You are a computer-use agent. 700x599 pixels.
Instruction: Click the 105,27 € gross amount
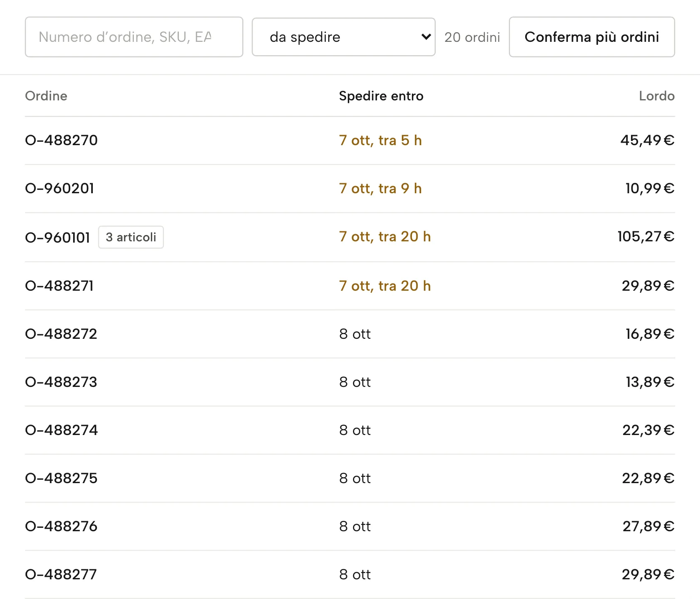pos(646,236)
